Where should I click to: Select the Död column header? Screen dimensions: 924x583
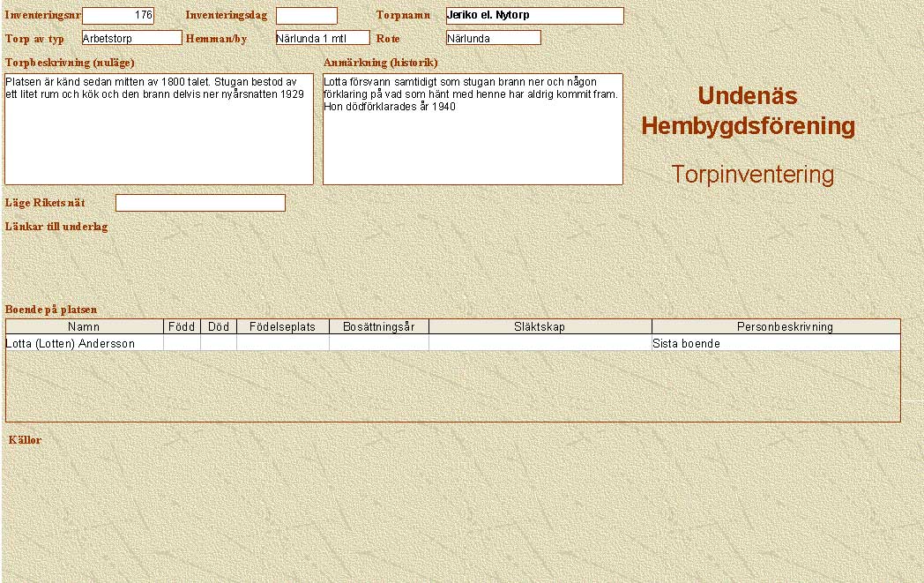[219, 327]
